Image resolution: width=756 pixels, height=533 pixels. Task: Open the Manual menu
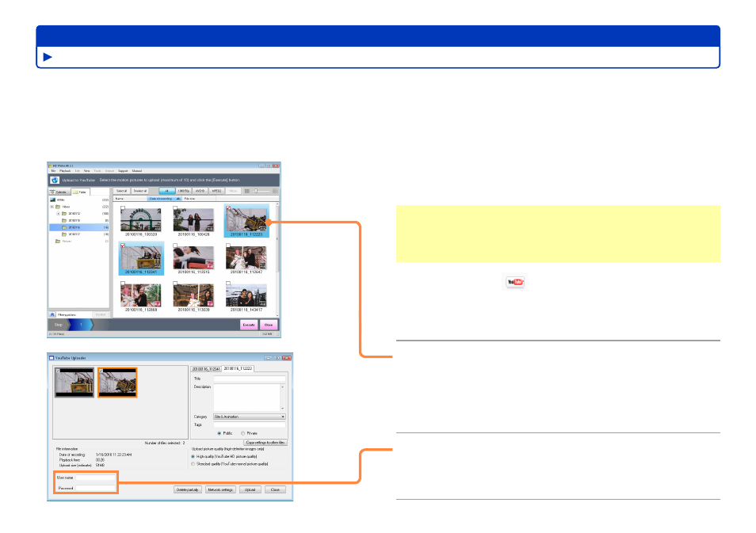pos(137,171)
